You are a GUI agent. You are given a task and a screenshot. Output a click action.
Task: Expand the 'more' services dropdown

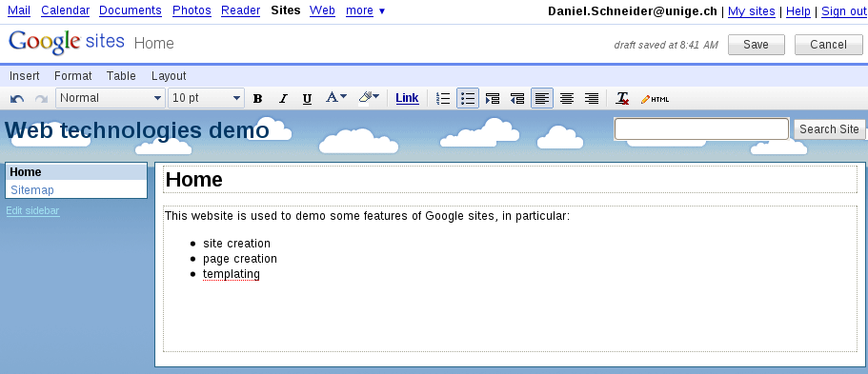pos(365,10)
